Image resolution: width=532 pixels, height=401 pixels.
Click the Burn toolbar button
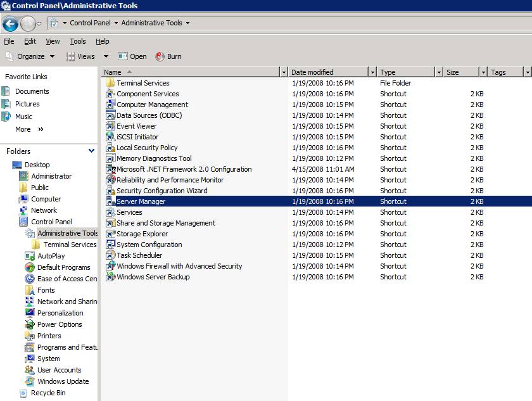click(x=168, y=56)
